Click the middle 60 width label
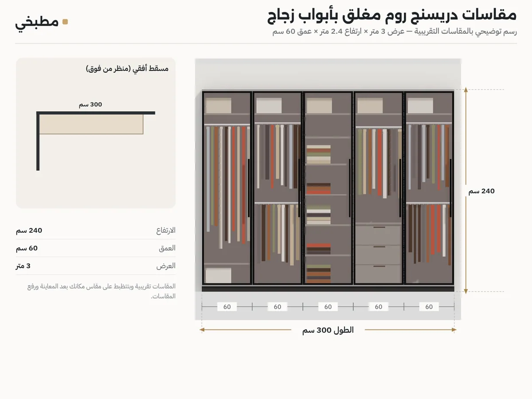Screen dimensions: 532x399 pyautogui.click(x=328, y=307)
